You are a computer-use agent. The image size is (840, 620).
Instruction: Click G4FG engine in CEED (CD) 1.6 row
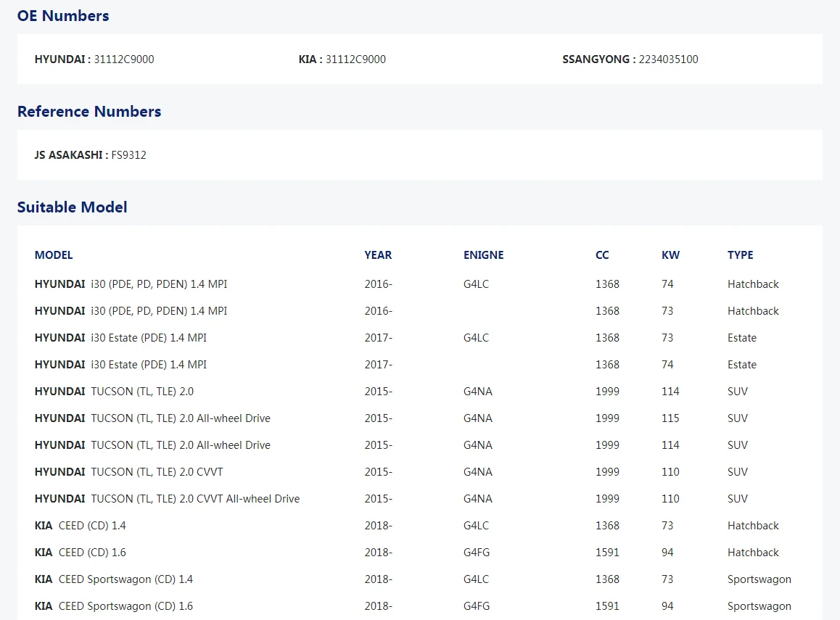click(477, 553)
